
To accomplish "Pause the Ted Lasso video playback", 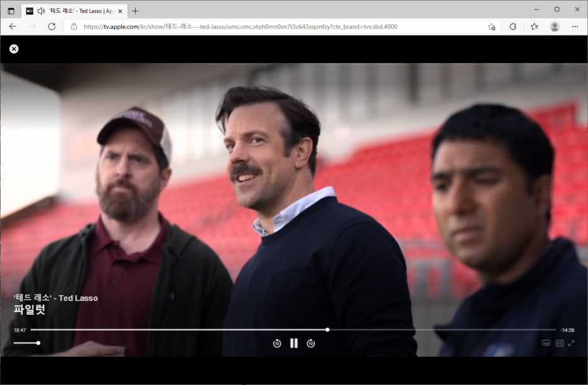I will point(294,344).
